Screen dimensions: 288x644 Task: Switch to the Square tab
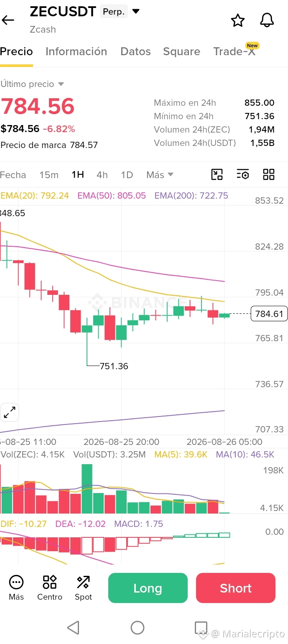pos(181,51)
